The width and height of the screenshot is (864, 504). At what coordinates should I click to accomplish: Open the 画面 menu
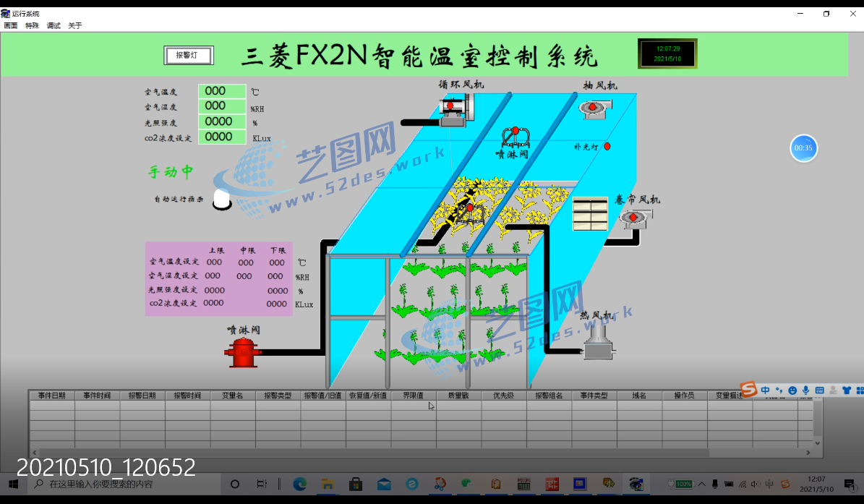click(x=10, y=25)
